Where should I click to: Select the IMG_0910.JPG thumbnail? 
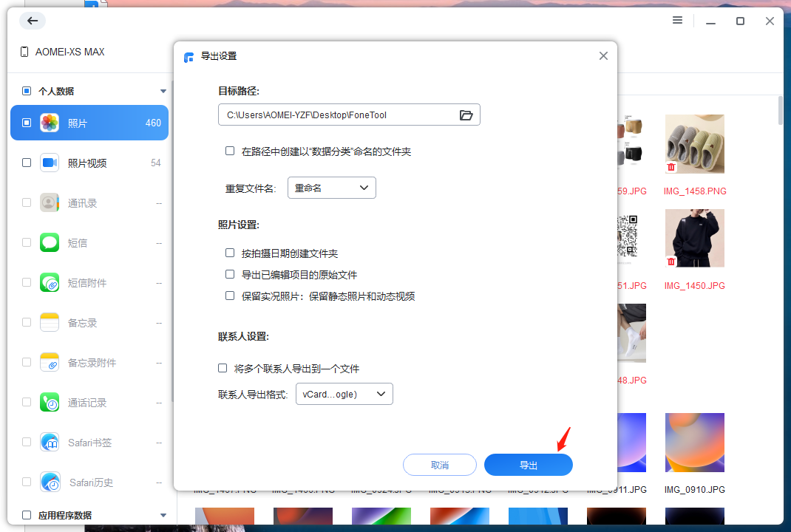point(694,442)
